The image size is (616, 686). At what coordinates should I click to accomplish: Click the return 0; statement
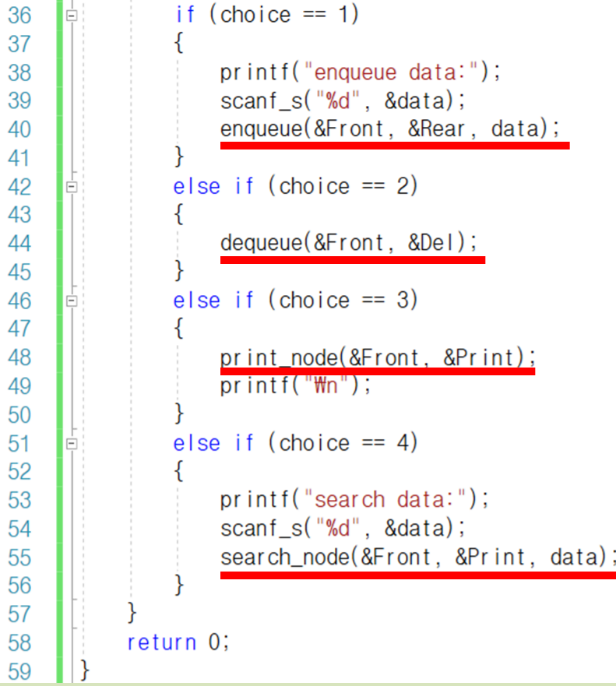click(178, 642)
